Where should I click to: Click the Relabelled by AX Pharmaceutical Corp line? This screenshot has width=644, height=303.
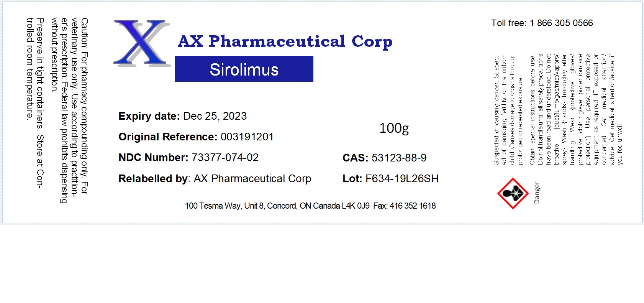215,179
